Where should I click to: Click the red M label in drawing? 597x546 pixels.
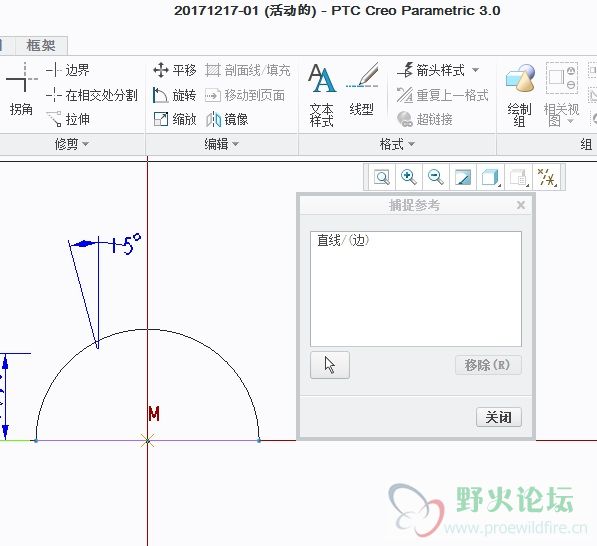154,413
